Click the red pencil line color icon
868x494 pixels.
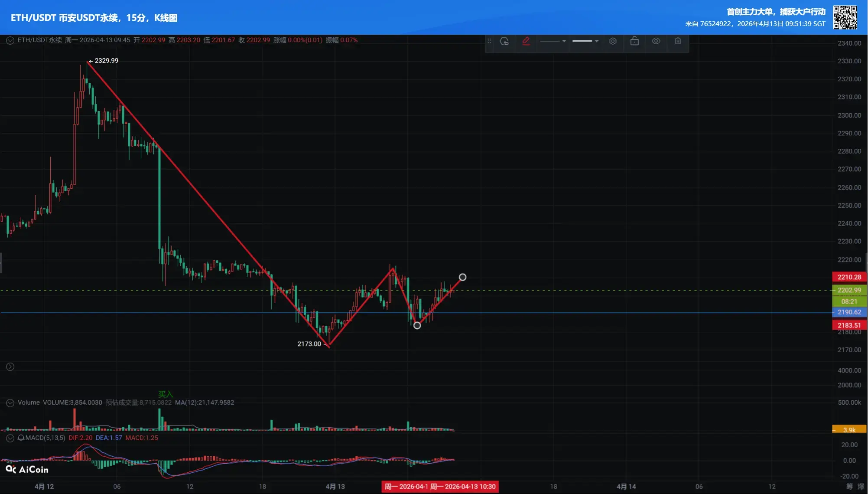526,41
